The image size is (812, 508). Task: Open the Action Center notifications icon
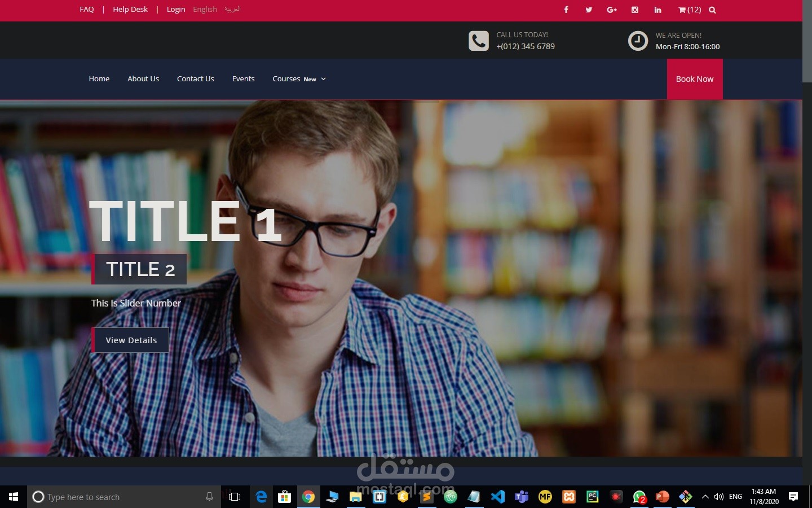(x=793, y=497)
